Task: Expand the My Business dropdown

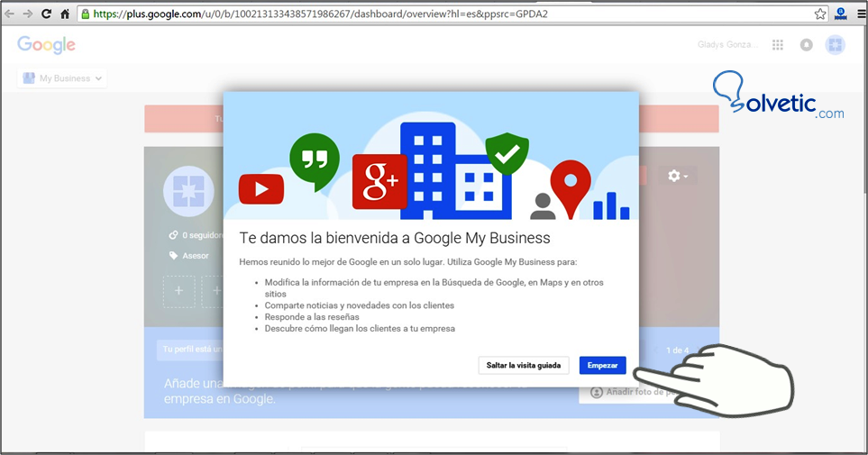Action: [62, 78]
